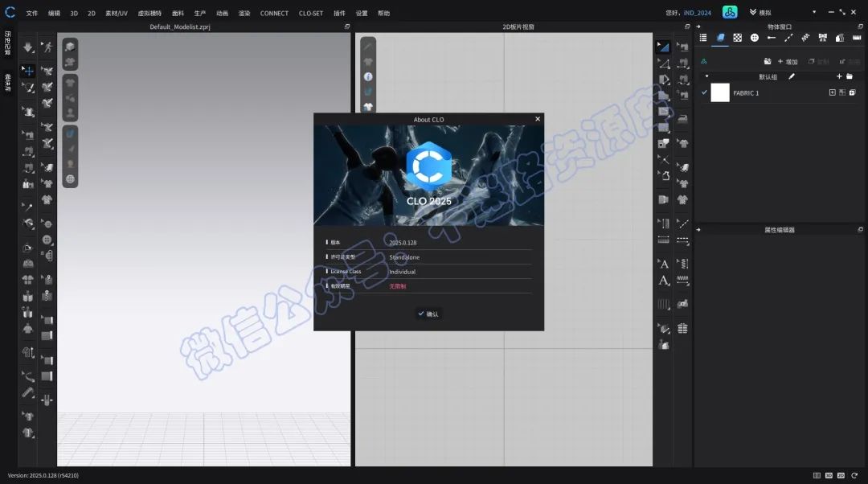Toggle the FABRIC 1 checkmark

point(704,92)
